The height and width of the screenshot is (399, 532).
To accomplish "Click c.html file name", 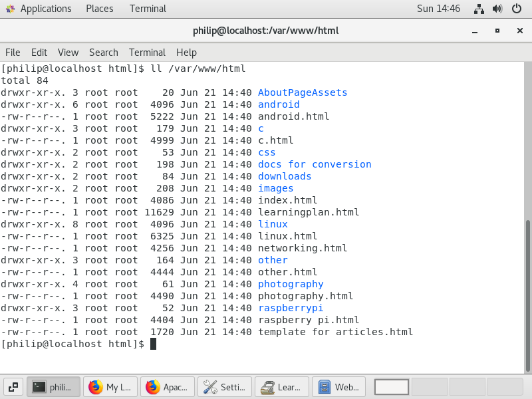I will click(x=275, y=140).
